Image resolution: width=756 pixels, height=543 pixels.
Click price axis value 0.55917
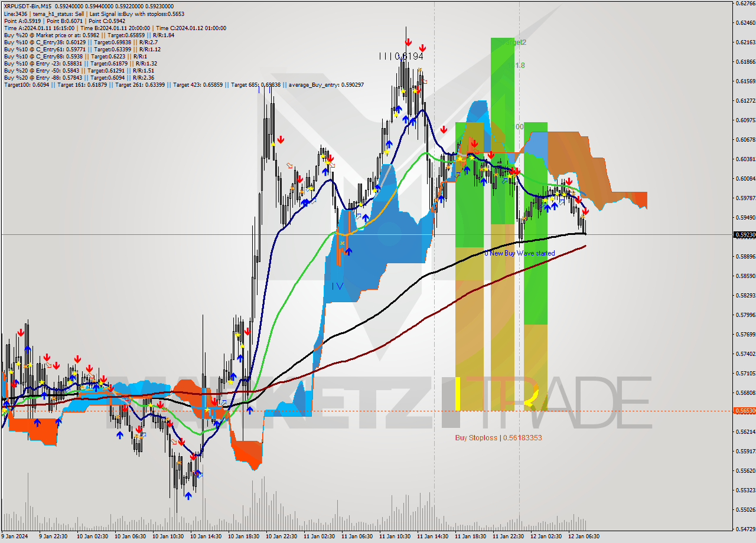[x=745, y=452]
